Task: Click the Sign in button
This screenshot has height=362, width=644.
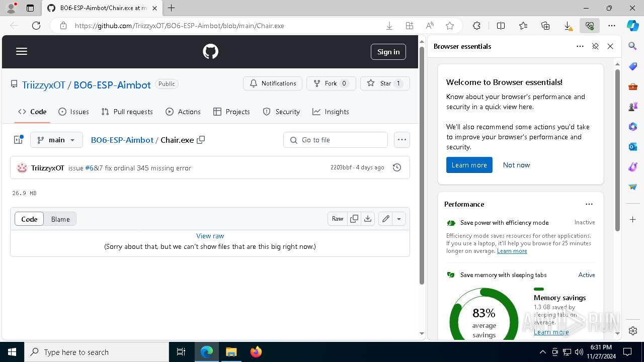Action: [388, 52]
